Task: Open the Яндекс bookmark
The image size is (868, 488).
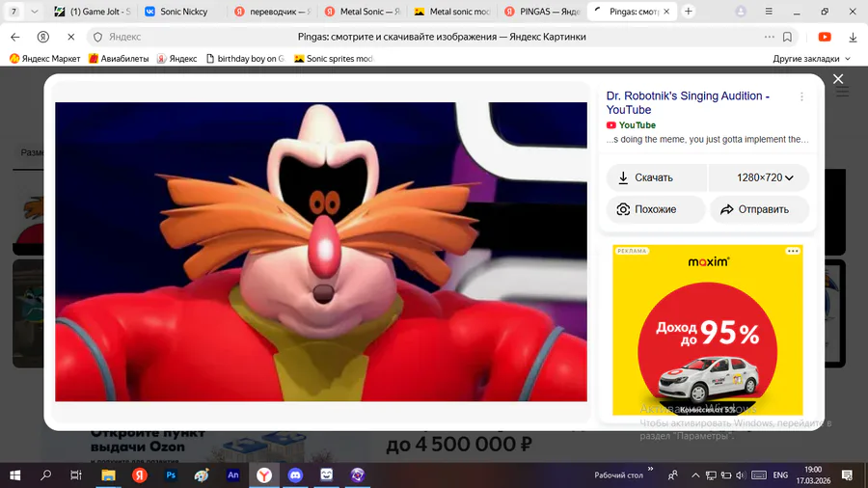Action: pos(176,59)
